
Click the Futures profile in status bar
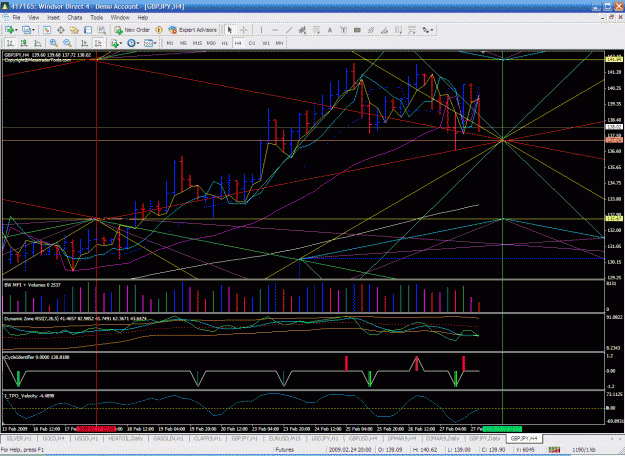coord(285,450)
